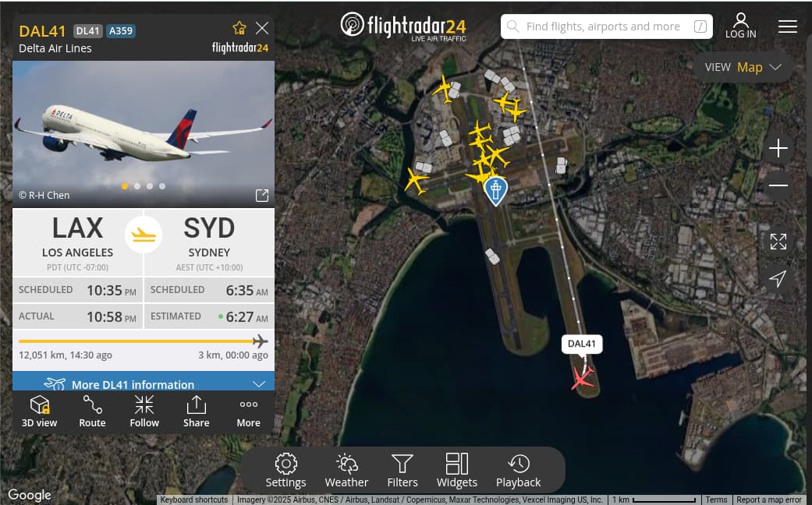The width and height of the screenshot is (812, 505).
Task: Open the Filters funnel
Action: (402, 471)
